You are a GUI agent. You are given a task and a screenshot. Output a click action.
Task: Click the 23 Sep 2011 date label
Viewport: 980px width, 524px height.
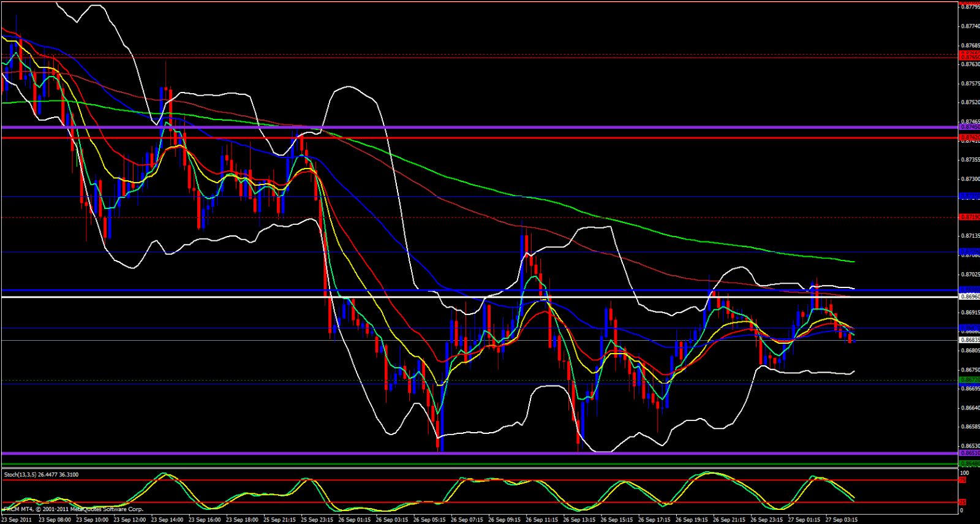tap(17, 520)
